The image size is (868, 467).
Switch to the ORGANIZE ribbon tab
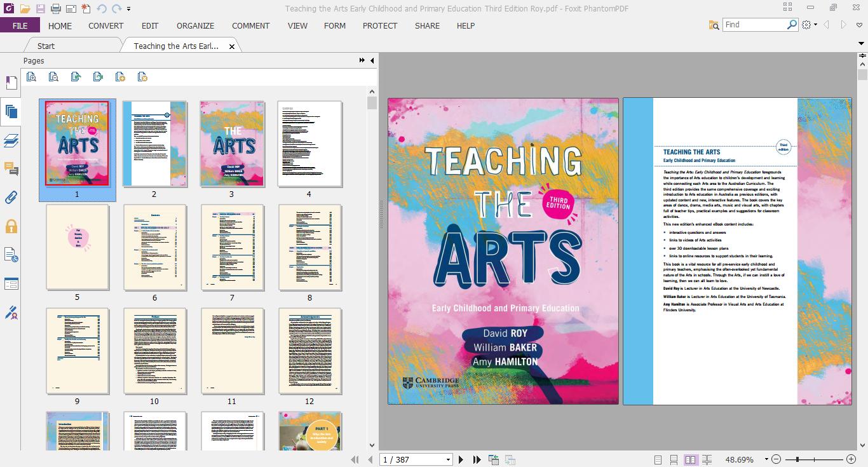coord(196,25)
